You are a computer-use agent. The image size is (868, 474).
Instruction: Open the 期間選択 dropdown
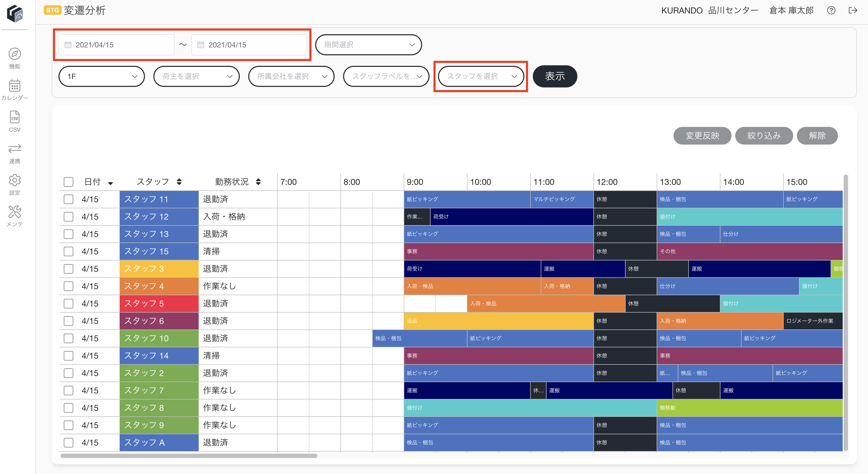click(x=368, y=45)
